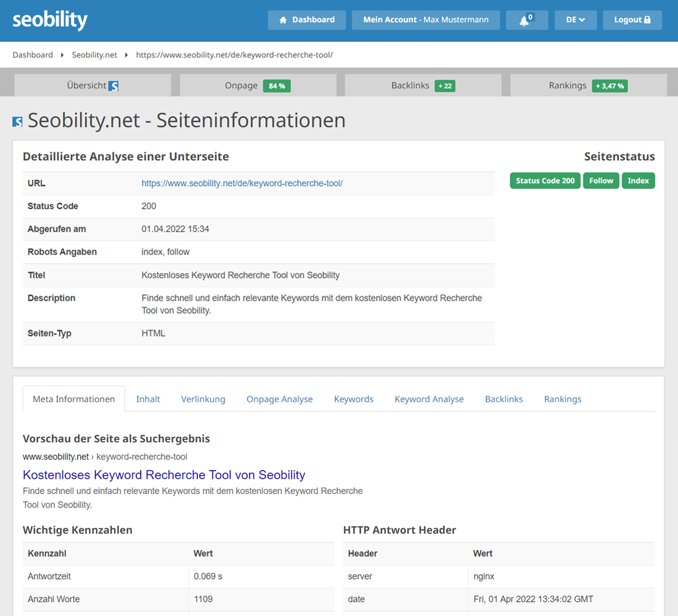
Task: Click the Antwortzeit value 0.069 s
Action: click(208, 576)
